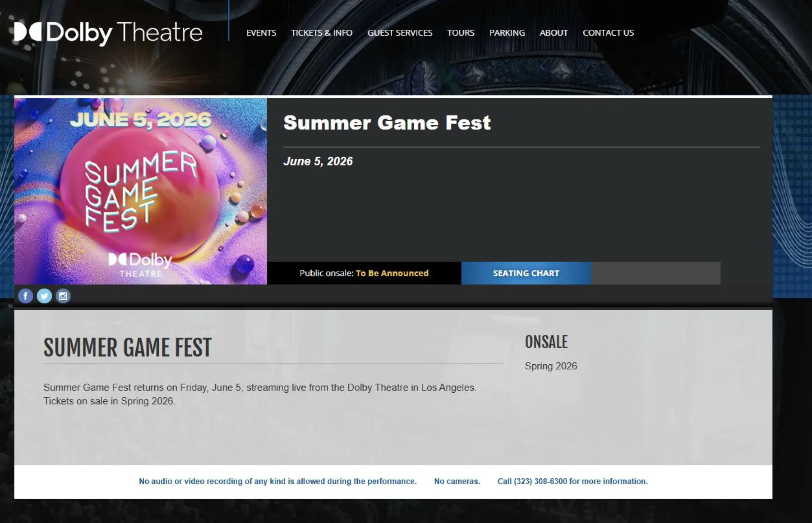Navigate to the PARKING page

(x=507, y=32)
